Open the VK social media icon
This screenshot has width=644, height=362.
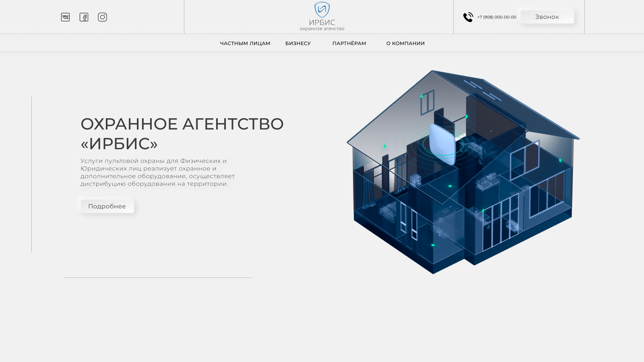coord(65,17)
